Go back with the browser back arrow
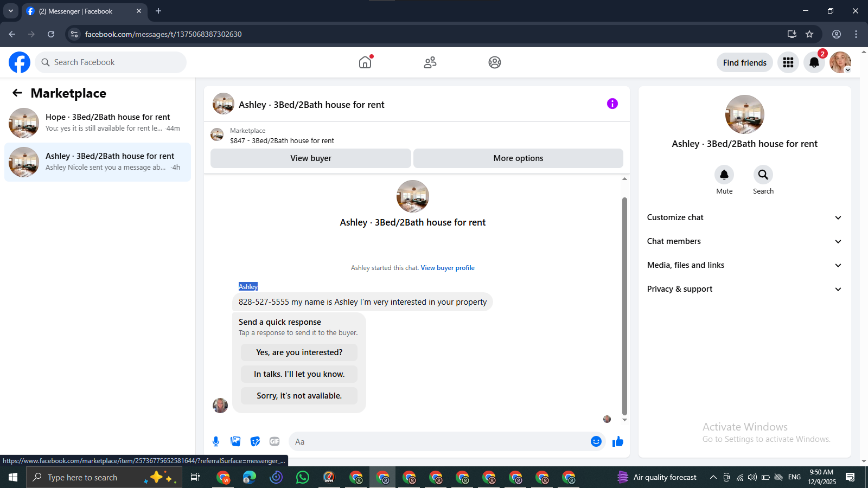 click(x=12, y=34)
